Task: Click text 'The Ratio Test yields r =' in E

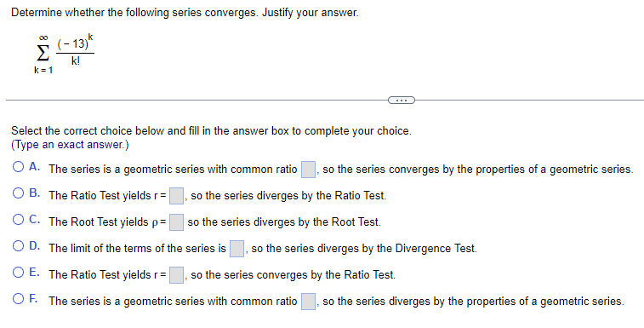Action: coord(107,274)
